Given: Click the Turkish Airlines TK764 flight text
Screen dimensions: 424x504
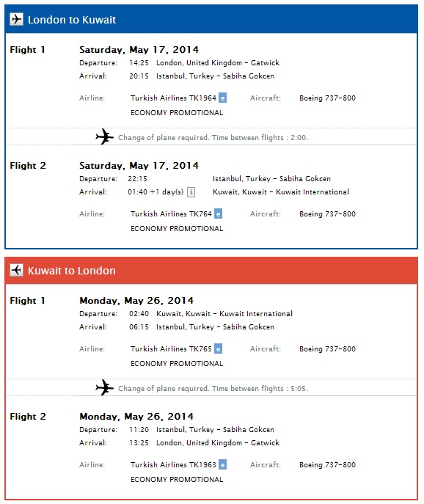Looking at the screenshot, I should (x=171, y=213).
